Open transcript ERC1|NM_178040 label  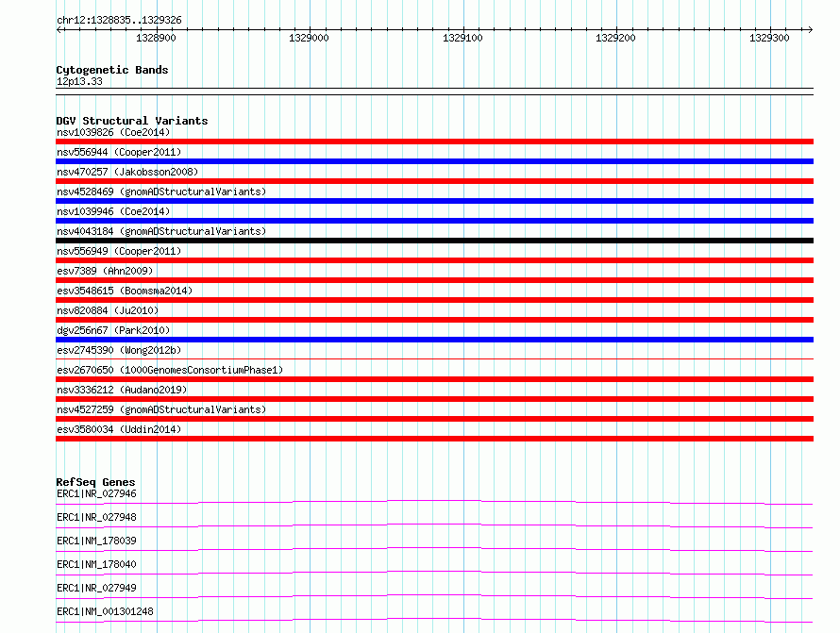[96, 564]
